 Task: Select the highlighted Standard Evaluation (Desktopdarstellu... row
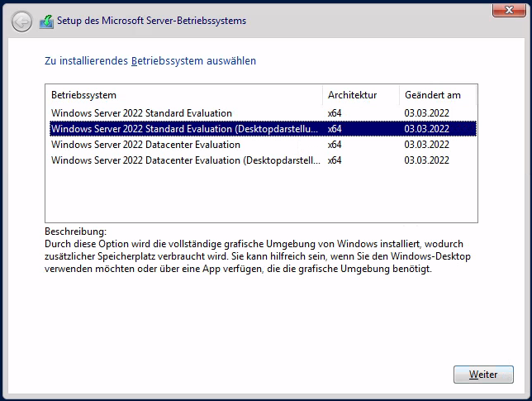(x=263, y=129)
